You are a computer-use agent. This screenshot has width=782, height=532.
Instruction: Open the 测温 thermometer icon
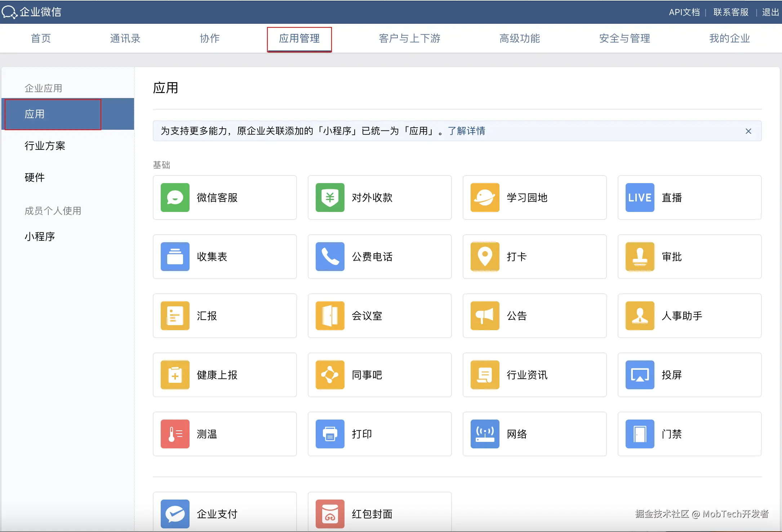175,434
